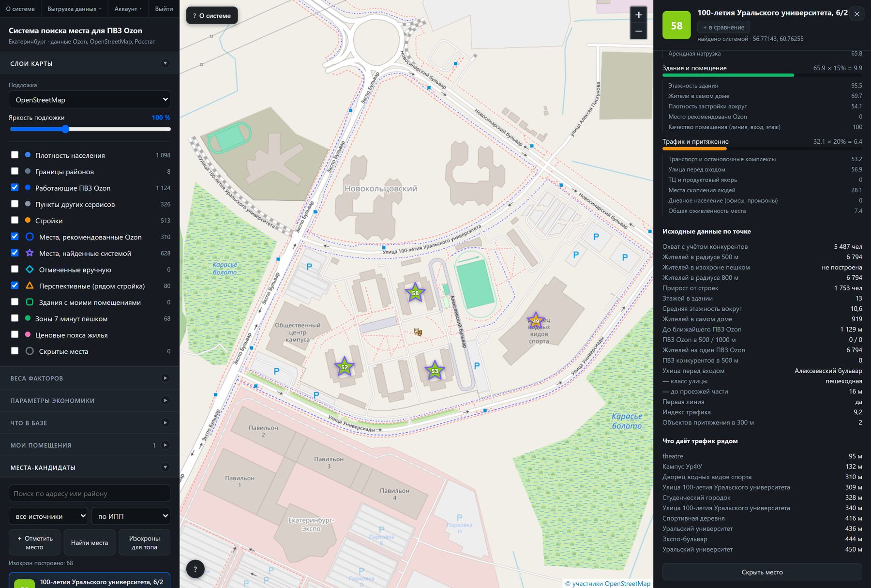Click the Скрыть место button
This screenshot has height=588, width=871.
coord(762,572)
